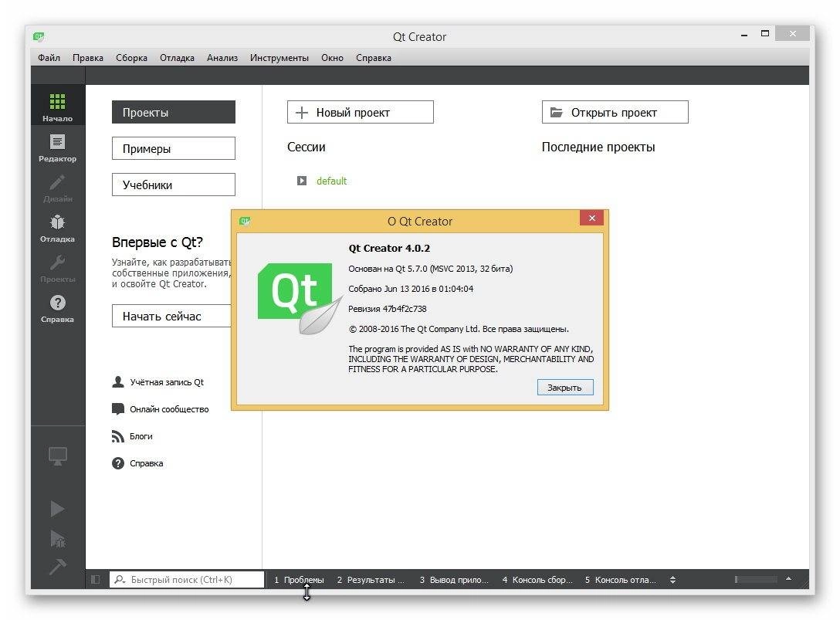Click the magnifier icon in quick search
Screen dimensions: 840x620
120,580
